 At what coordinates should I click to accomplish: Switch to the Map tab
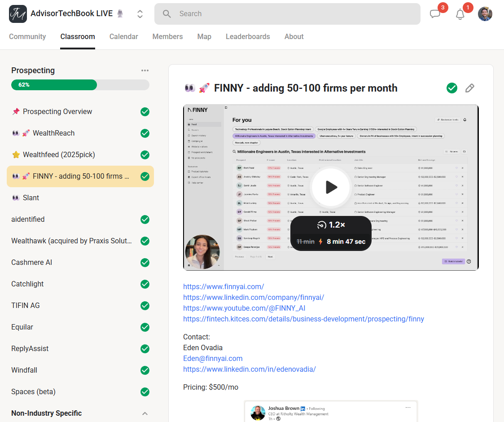point(204,37)
